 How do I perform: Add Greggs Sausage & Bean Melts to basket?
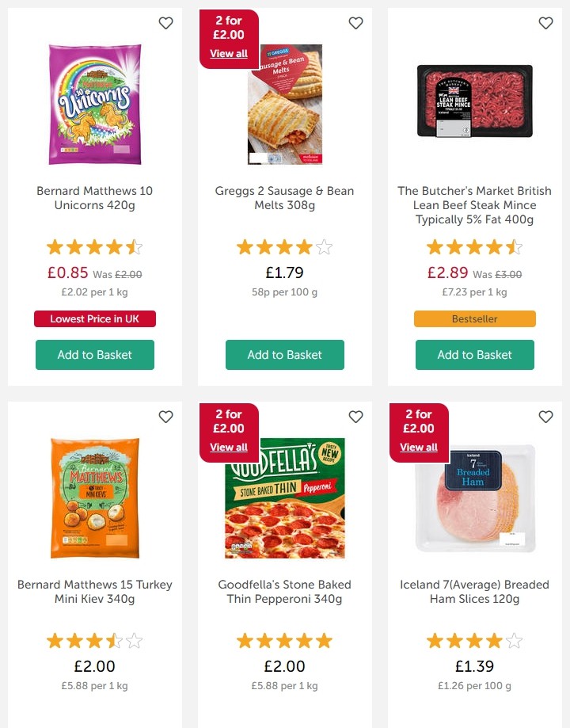click(x=285, y=355)
